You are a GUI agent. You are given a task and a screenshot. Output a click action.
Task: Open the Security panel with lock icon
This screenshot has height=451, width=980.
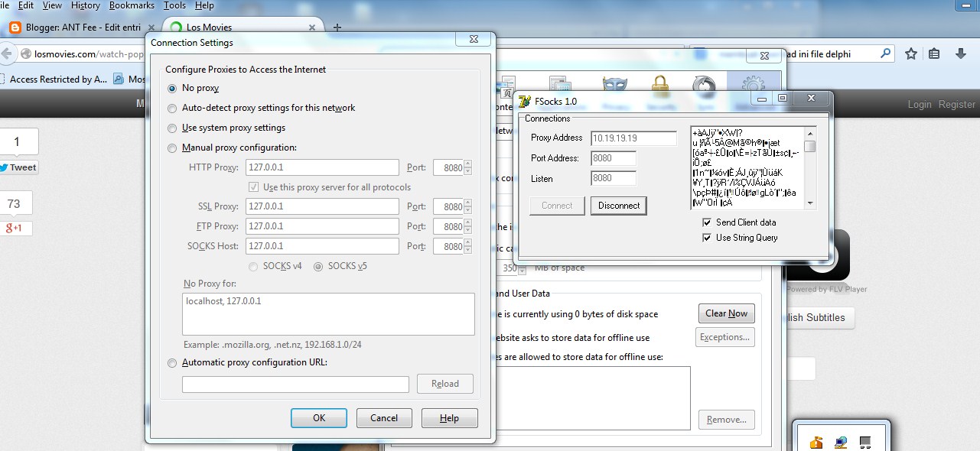click(x=660, y=83)
